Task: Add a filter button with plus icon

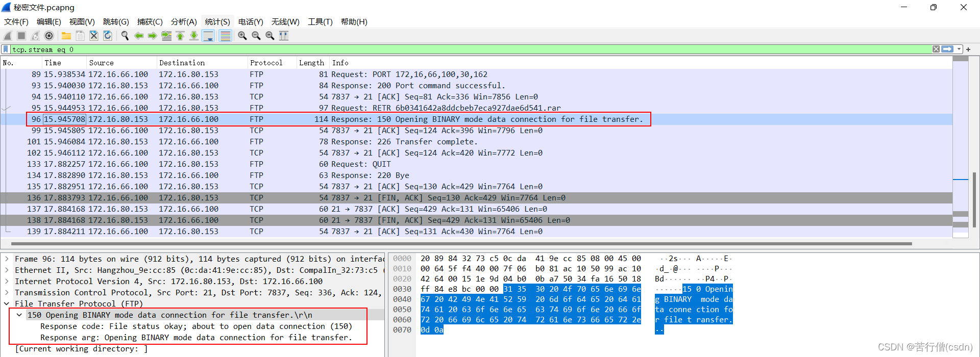Action: click(x=968, y=49)
